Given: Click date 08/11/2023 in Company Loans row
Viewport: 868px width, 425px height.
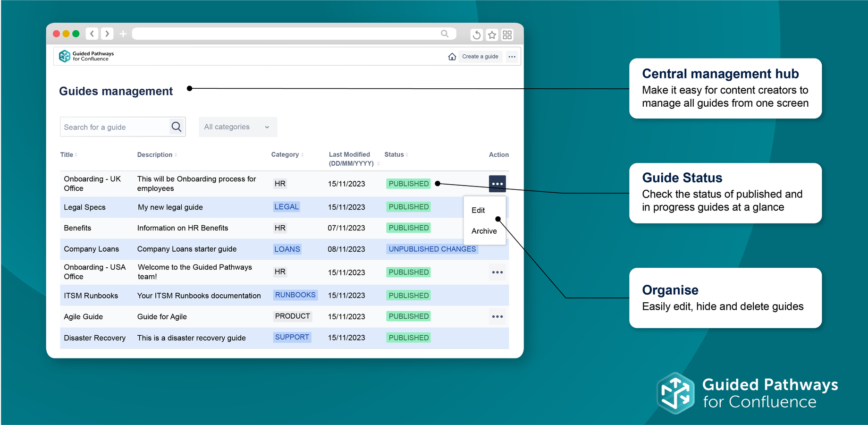Looking at the screenshot, I should pyautogui.click(x=346, y=249).
